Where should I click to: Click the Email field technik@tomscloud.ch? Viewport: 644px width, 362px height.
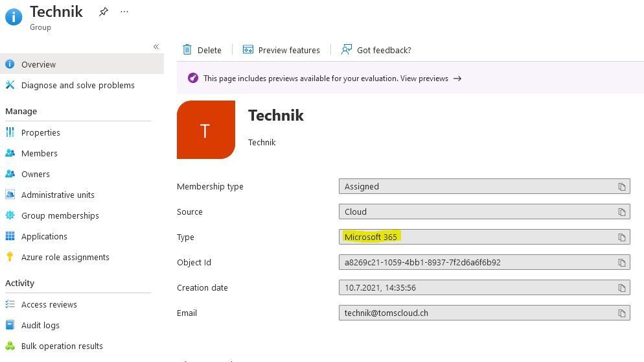pos(484,313)
